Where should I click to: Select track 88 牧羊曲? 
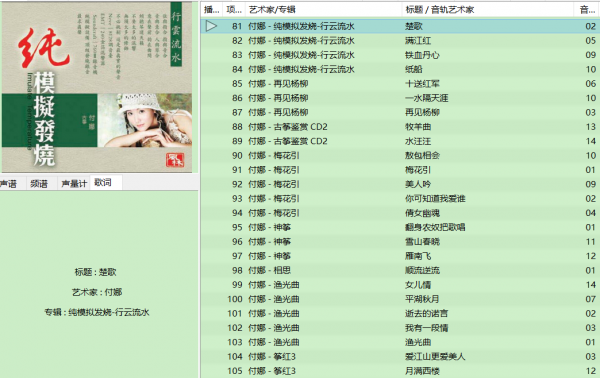click(400, 127)
